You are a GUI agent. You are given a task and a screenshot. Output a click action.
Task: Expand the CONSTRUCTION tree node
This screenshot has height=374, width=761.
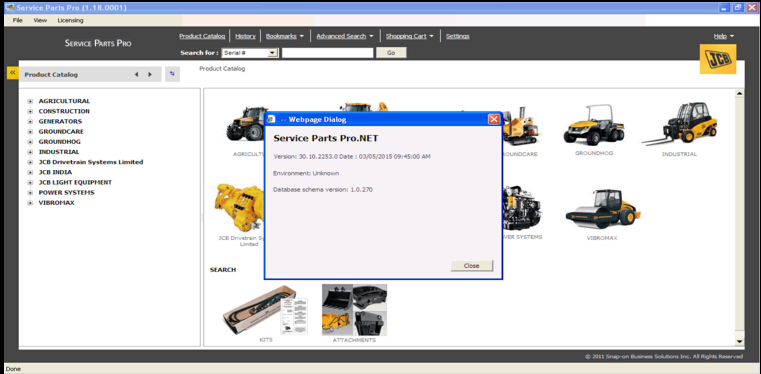click(30, 112)
